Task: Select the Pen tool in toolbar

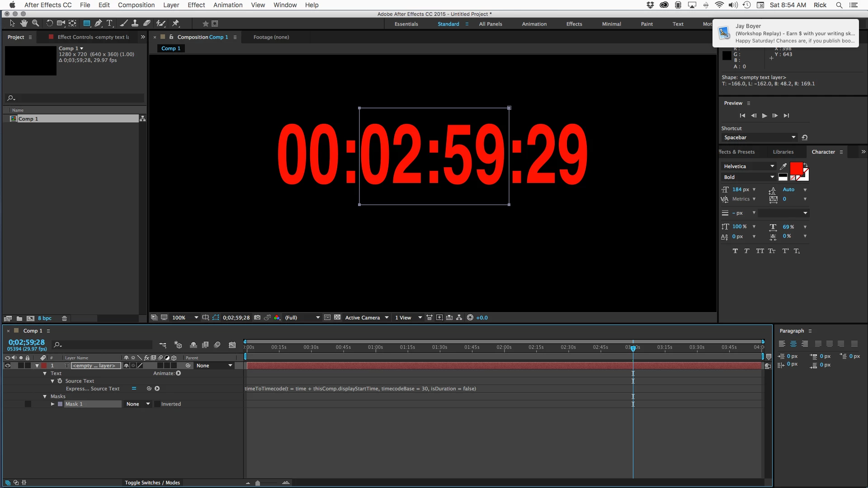Action: coord(98,23)
